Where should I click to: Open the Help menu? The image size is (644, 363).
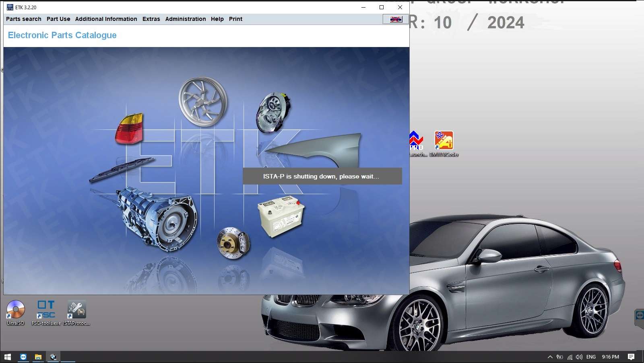217,19
